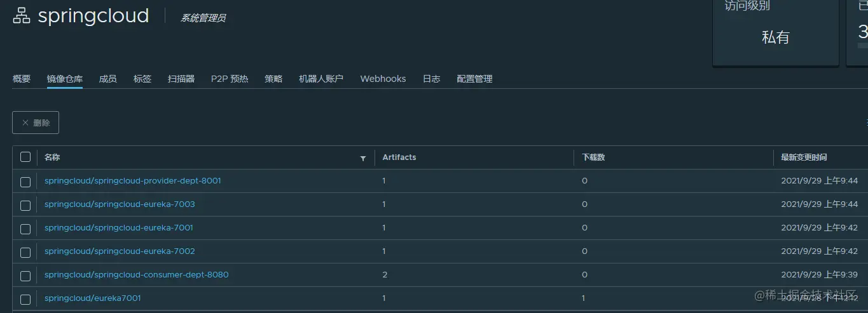Switch to the 概要 tab
The width and height of the screenshot is (868, 313).
pyautogui.click(x=22, y=79)
